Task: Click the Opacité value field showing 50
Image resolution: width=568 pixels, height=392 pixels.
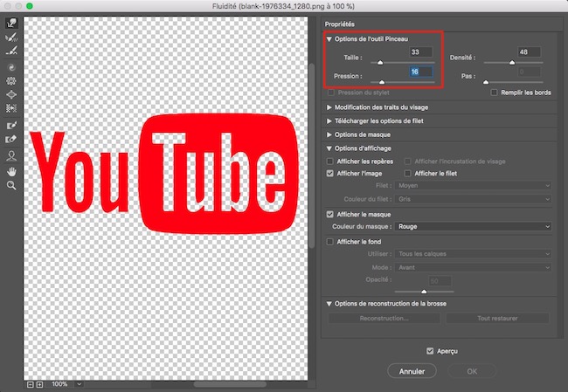Action: [440, 281]
